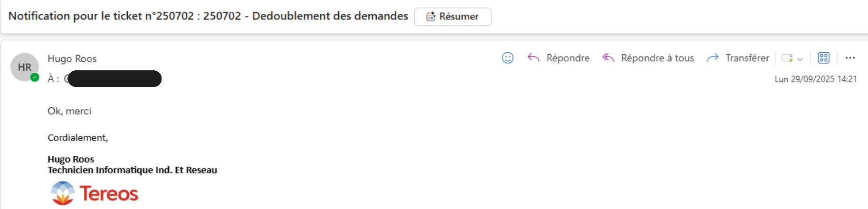Reply to the email with Répondre

(559, 58)
